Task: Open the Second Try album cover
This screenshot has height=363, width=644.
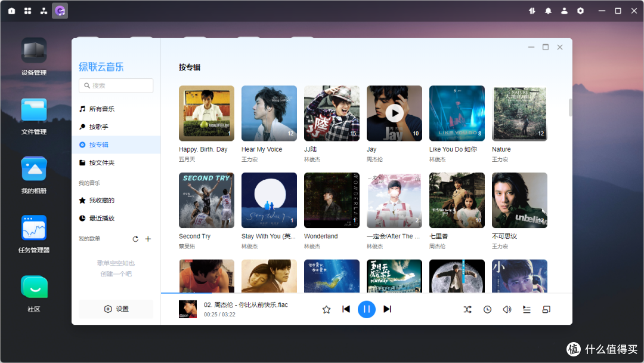Action: [x=206, y=200]
